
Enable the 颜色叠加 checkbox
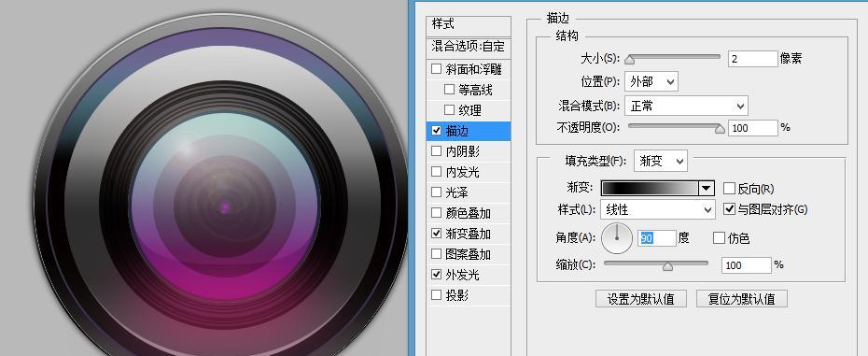coord(436,213)
